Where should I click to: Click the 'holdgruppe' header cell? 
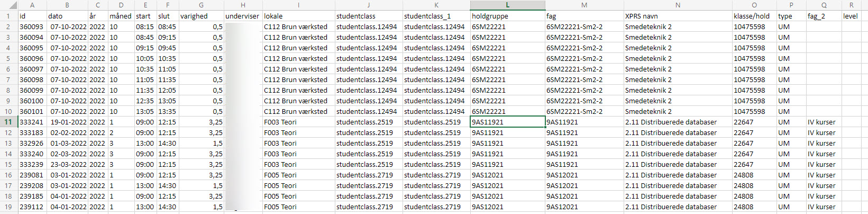(507, 16)
